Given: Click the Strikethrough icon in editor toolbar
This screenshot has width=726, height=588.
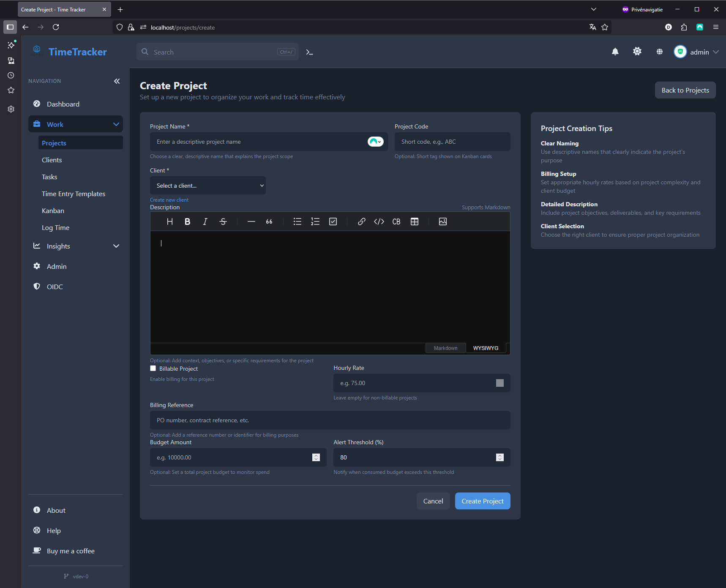Looking at the screenshot, I should tap(223, 222).
